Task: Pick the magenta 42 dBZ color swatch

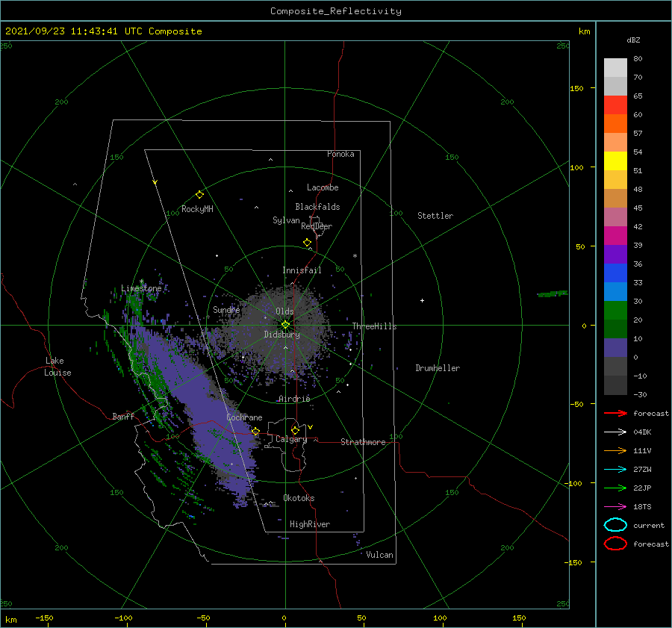Action: (x=615, y=235)
